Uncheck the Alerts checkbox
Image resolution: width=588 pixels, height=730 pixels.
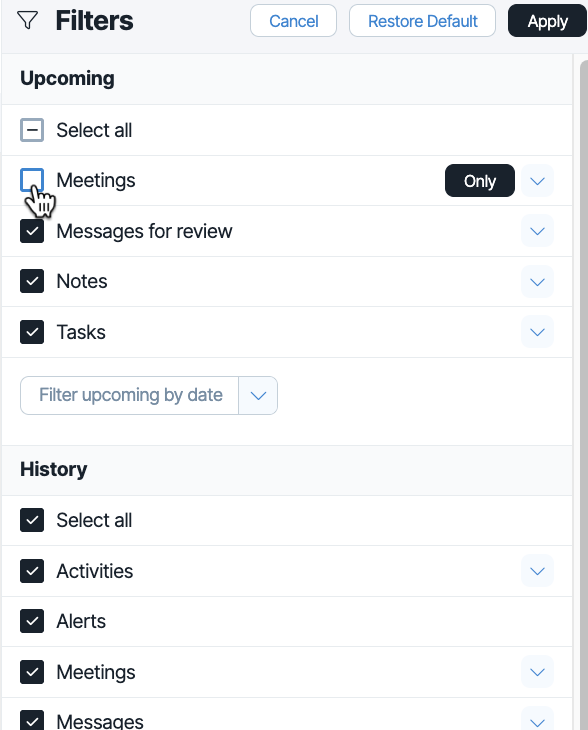click(x=32, y=621)
